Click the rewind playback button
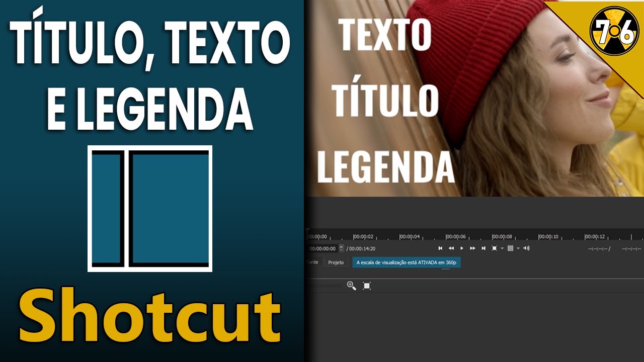Viewport: 644px width, 362px height. pyautogui.click(x=451, y=248)
